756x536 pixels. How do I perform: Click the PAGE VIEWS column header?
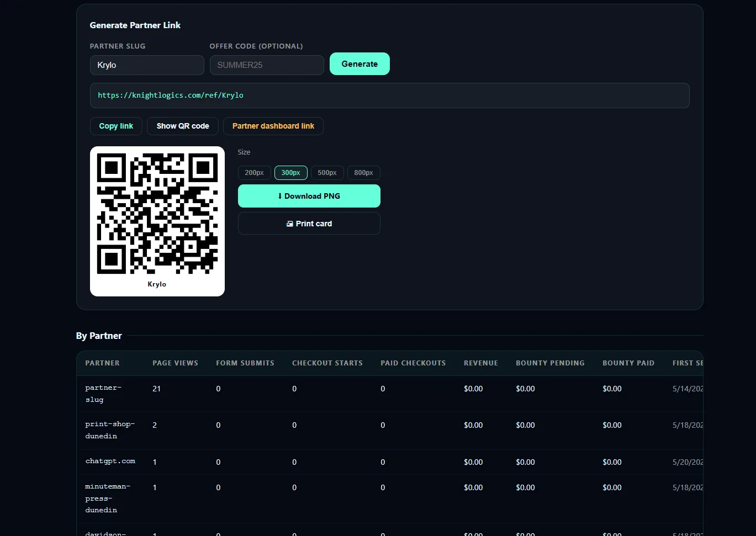click(x=175, y=363)
